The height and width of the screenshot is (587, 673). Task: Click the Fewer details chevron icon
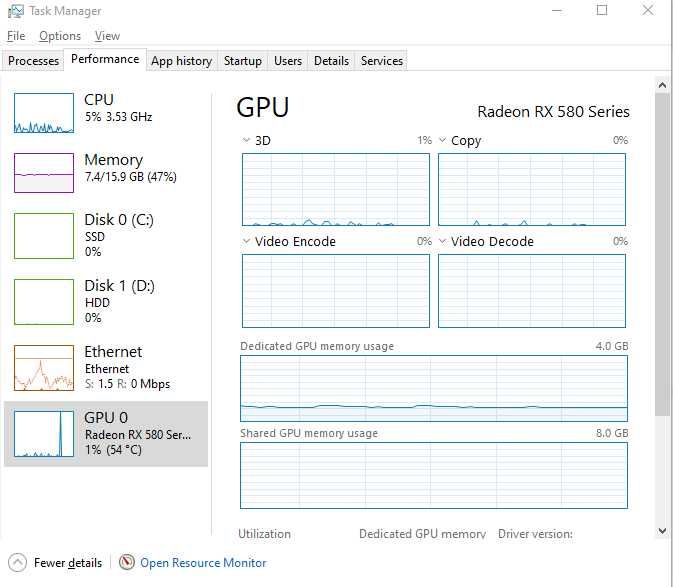17,562
